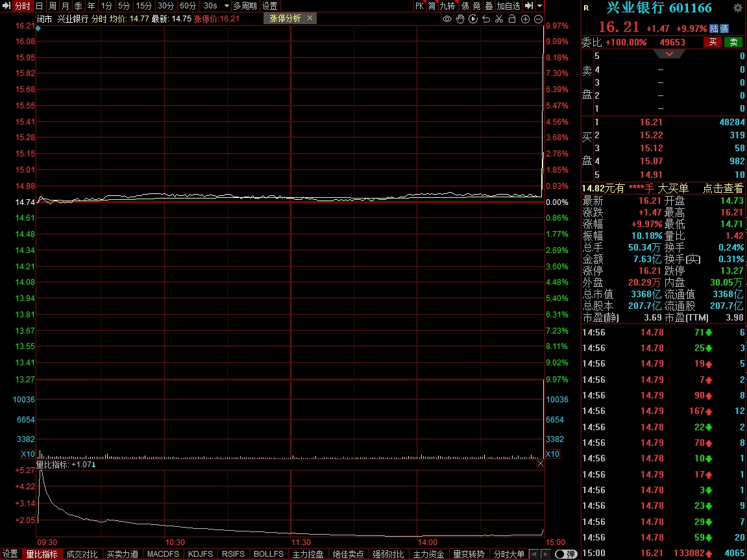The width and height of the screenshot is (747, 560).
Task: Click the circular play replay icon
Action: (x=473, y=19)
